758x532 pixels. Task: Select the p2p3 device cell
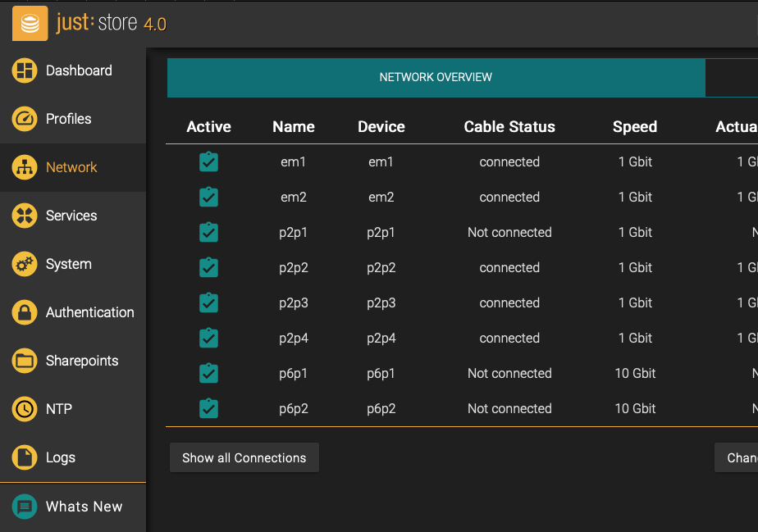(381, 303)
